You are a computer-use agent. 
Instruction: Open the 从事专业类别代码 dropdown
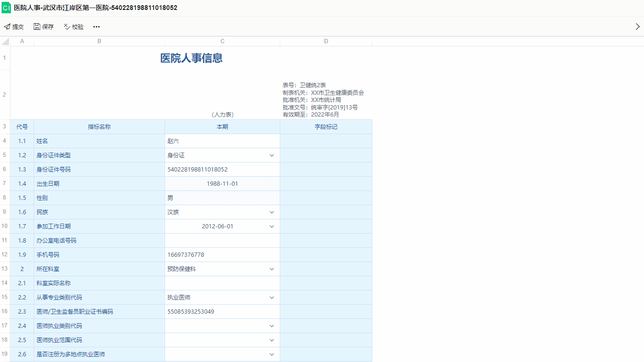coord(272,298)
